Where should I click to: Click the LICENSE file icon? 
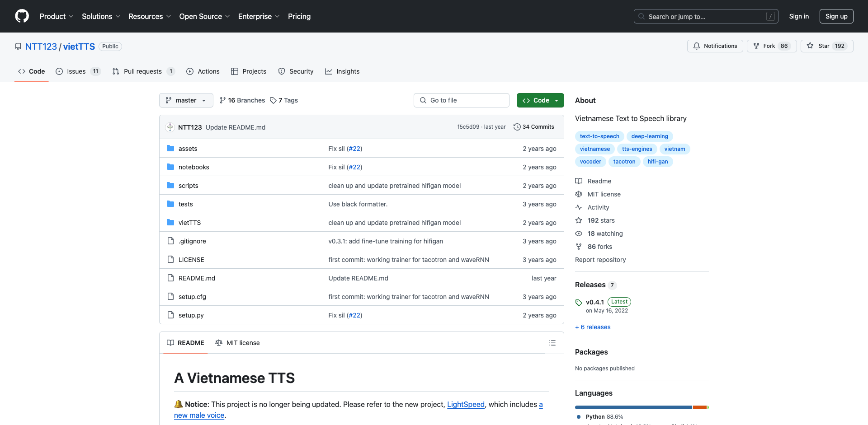point(170,260)
